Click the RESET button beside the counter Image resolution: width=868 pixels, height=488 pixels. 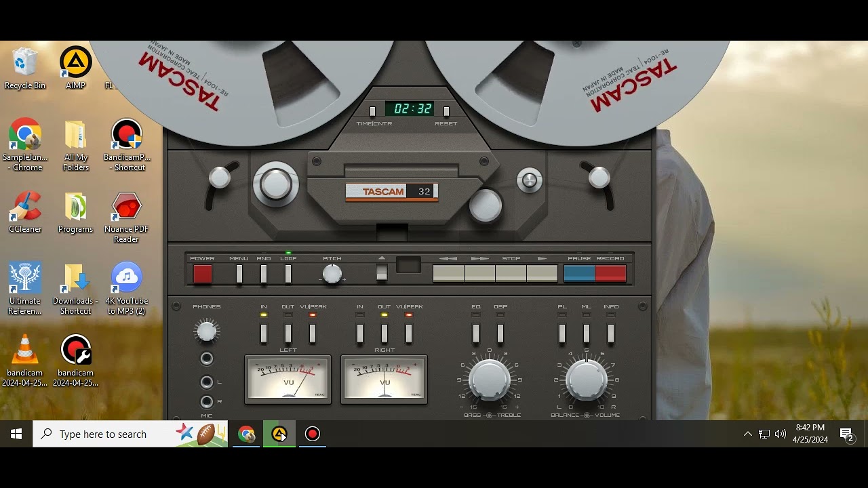[446, 111]
